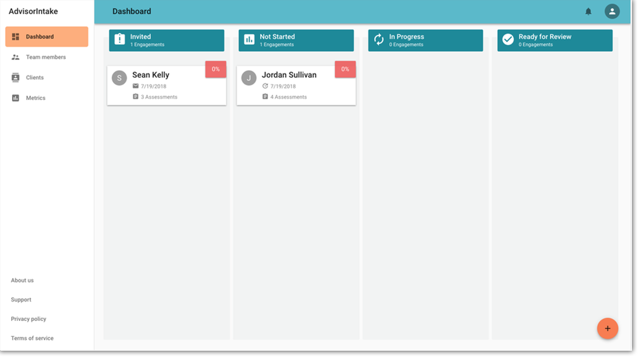This screenshot has height=364, width=644.
Task: Click the orange plus add button
Action: pyautogui.click(x=607, y=329)
